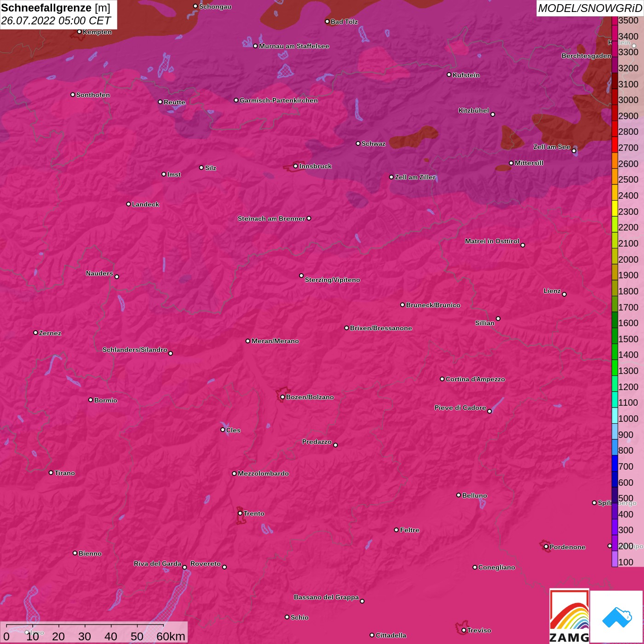Click the MODEL/SNOWGRiD label
The image size is (644, 644).
590,8
